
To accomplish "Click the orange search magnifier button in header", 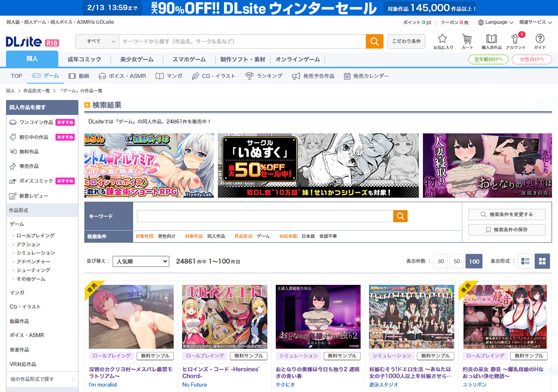I will (x=374, y=41).
